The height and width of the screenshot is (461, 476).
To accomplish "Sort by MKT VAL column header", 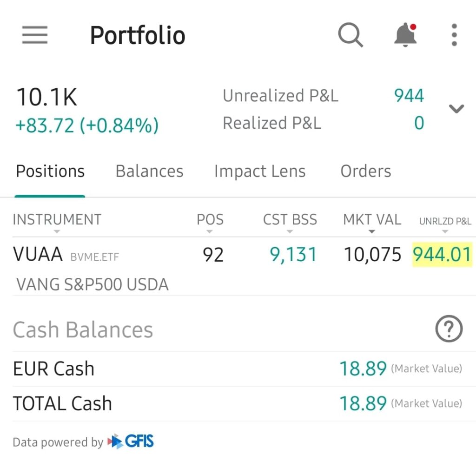I will tap(372, 220).
